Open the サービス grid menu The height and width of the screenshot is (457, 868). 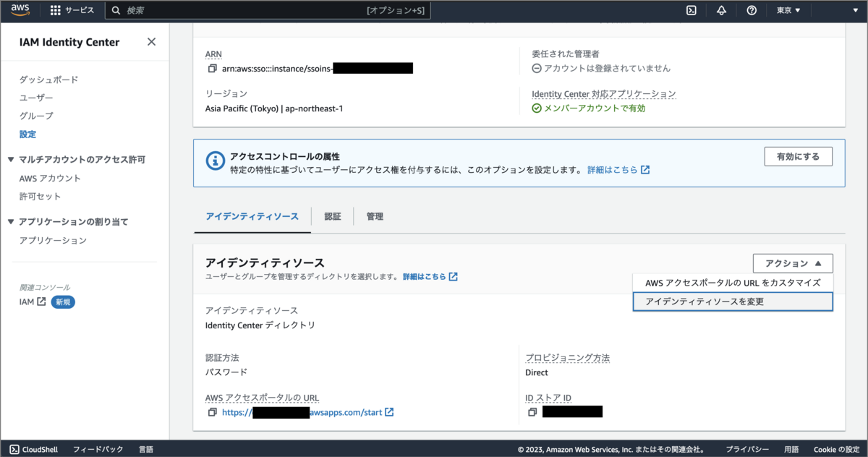pos(72,10)
